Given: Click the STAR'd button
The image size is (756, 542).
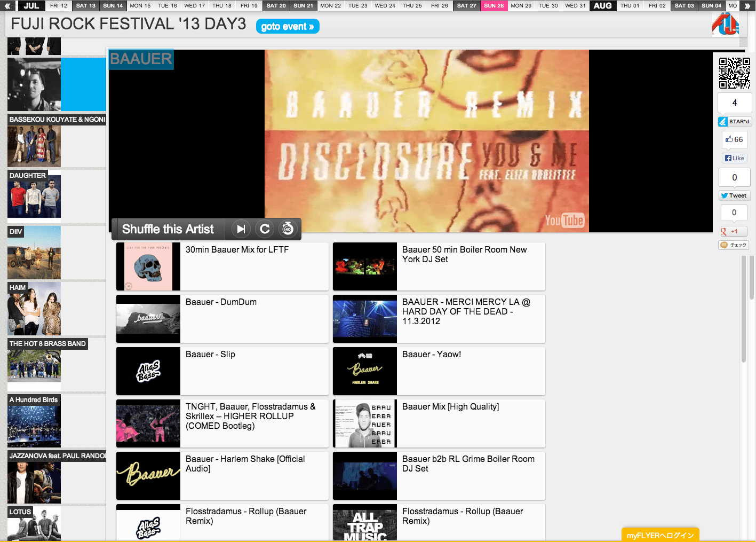Looking at the screenshot, I should (x=735, y=122).
